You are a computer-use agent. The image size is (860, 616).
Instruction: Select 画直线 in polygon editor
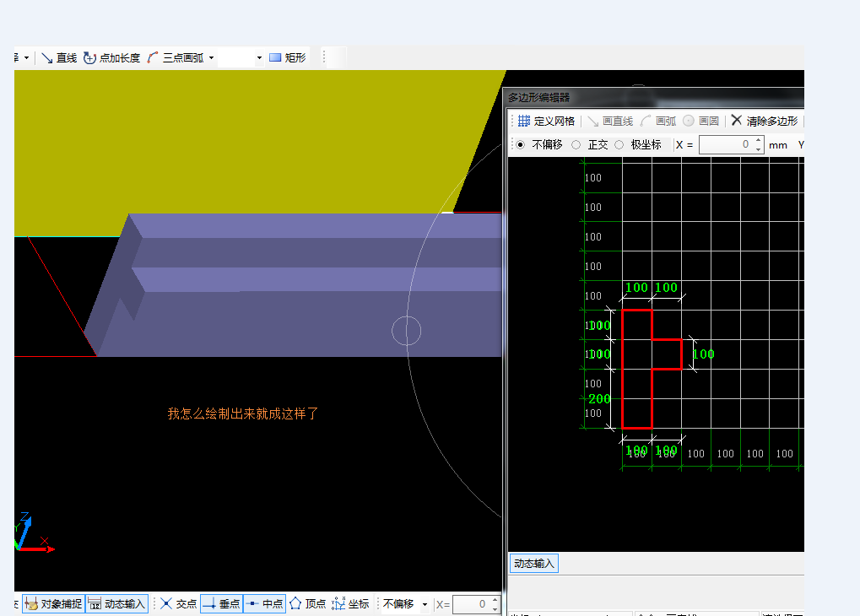[610, 121]
